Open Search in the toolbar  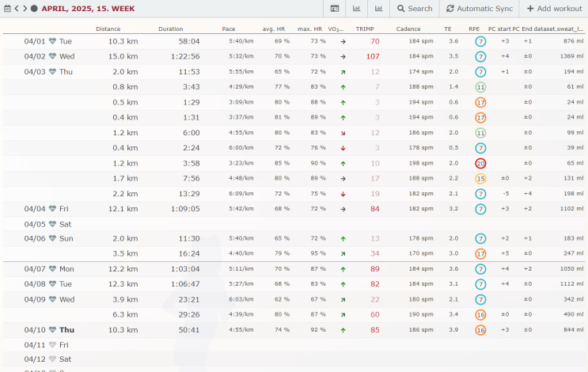[415, 9]
